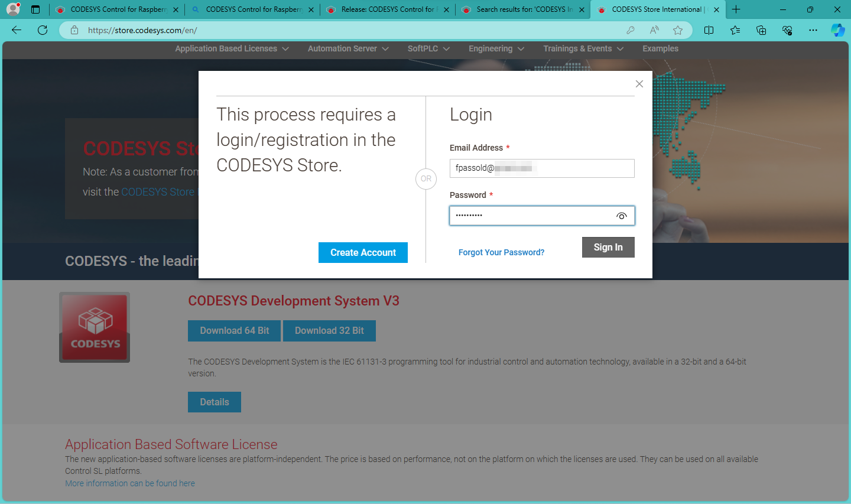Switch to Release: CODESYS Control tab
The image size is (851, 504).
click(388, 9)
